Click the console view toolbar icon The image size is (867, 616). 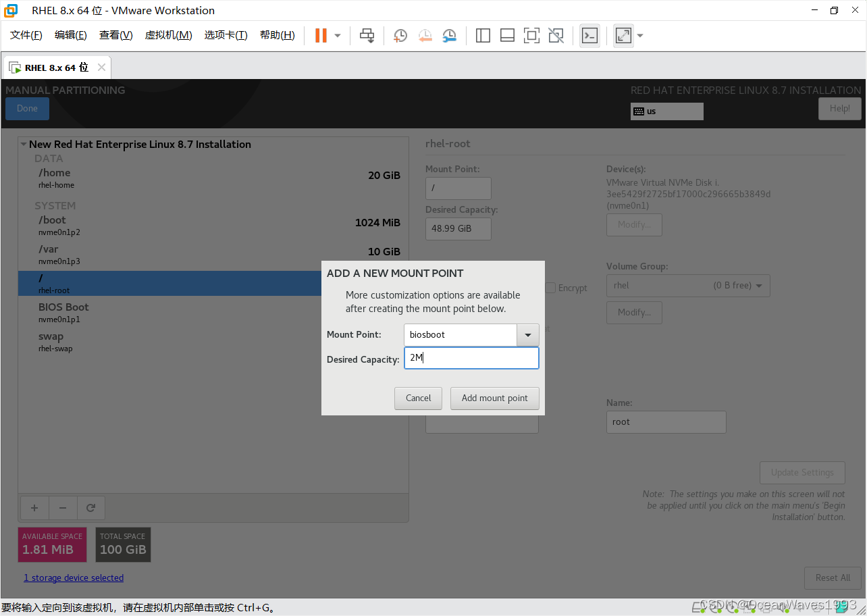pyautogui.click(x=589, y=36)
